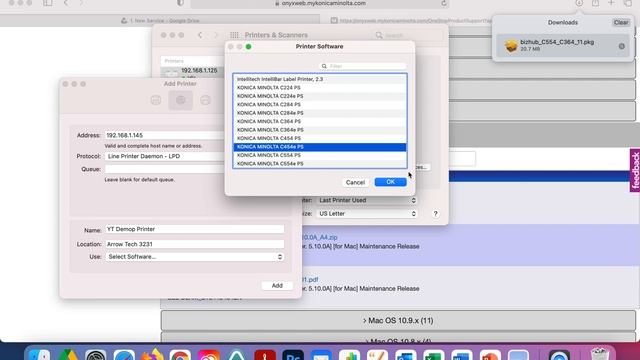The image size is (640, 360).
Task: Open the Safari privacy shield icon
Action: tap(180, 3)
